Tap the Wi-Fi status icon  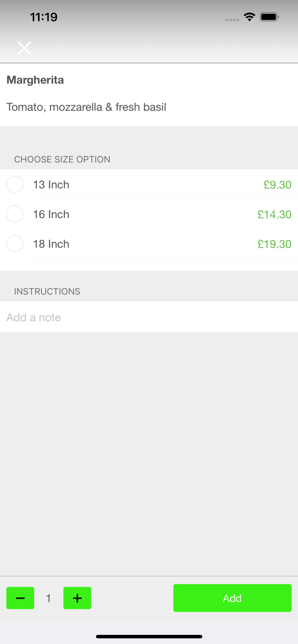249,17
